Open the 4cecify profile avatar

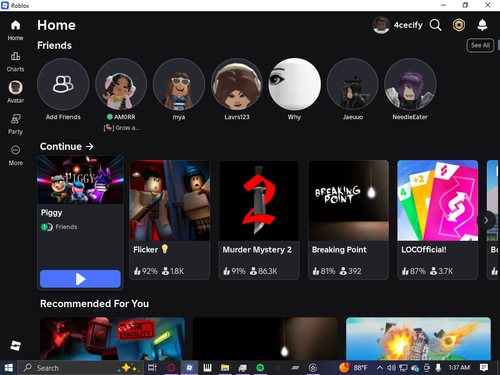381,25
